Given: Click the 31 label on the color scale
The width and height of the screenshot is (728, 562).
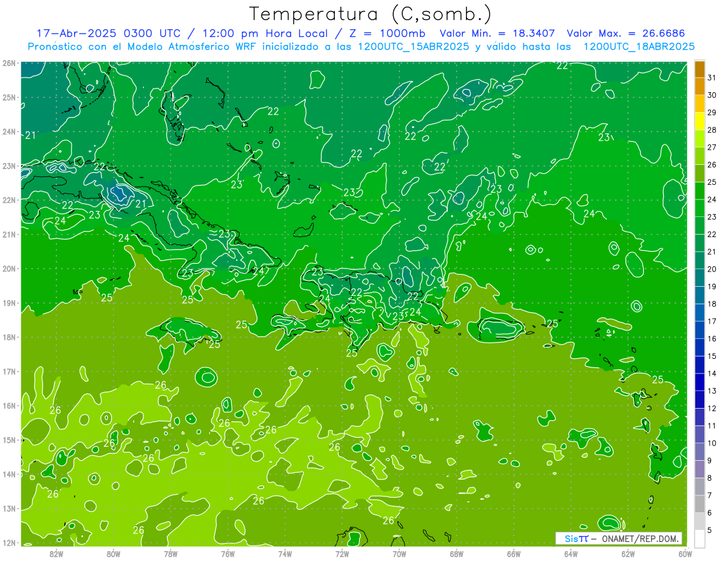Looking at the screenshot, I should tap(712, 78).
